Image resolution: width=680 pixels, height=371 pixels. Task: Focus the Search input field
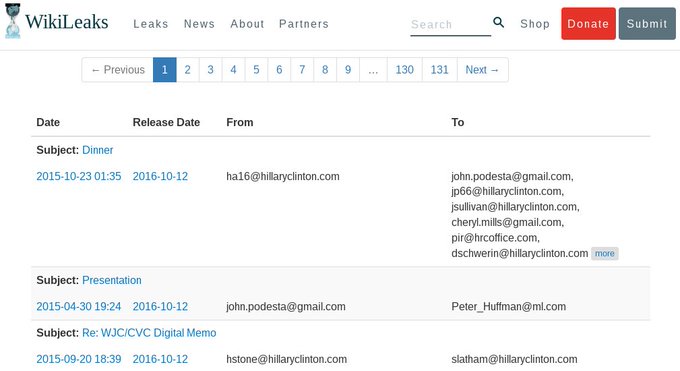coord(451,25)
